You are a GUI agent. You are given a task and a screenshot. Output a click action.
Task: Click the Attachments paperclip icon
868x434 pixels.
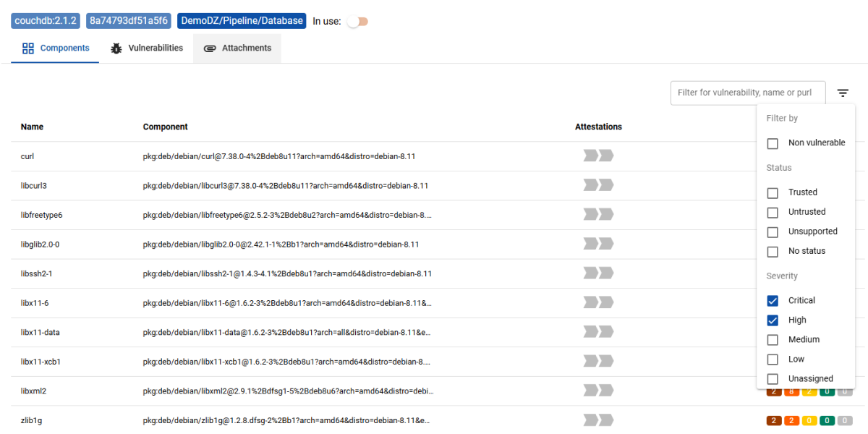tap(210, 48)
